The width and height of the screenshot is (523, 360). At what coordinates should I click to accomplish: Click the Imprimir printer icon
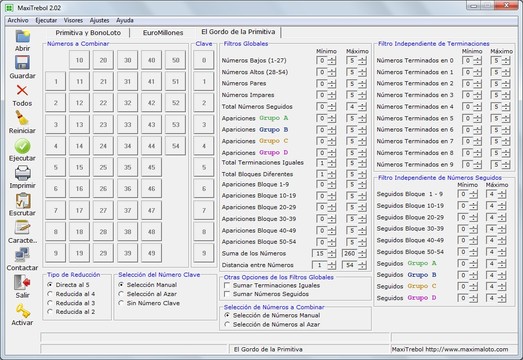(22, 173)
